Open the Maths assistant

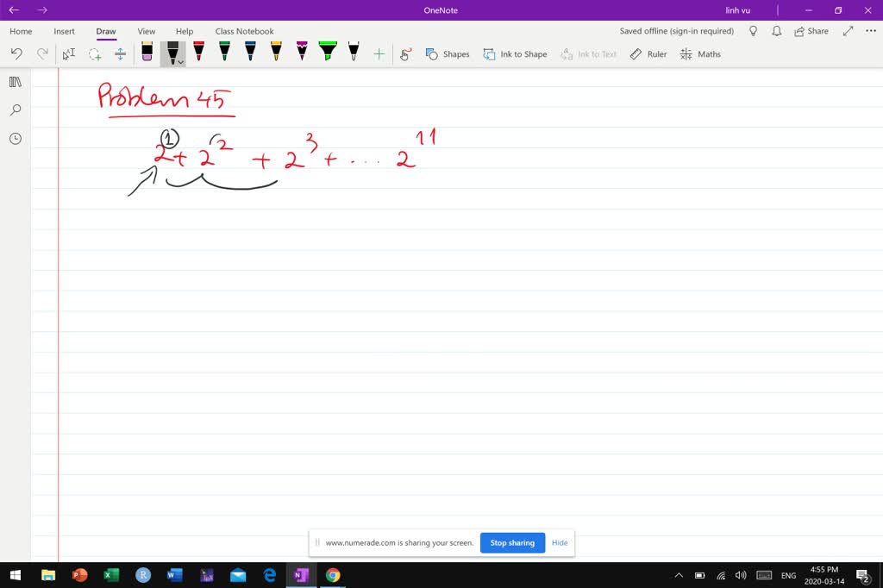pyautogui.click(x=700, y=53)
